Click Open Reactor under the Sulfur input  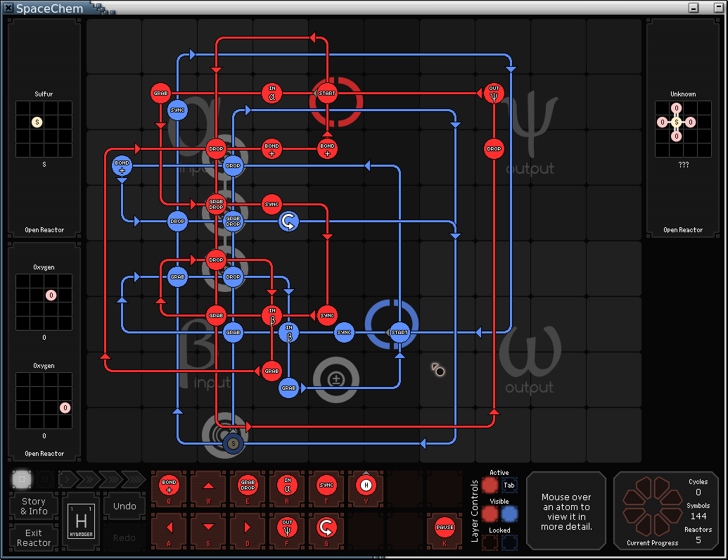44,230
